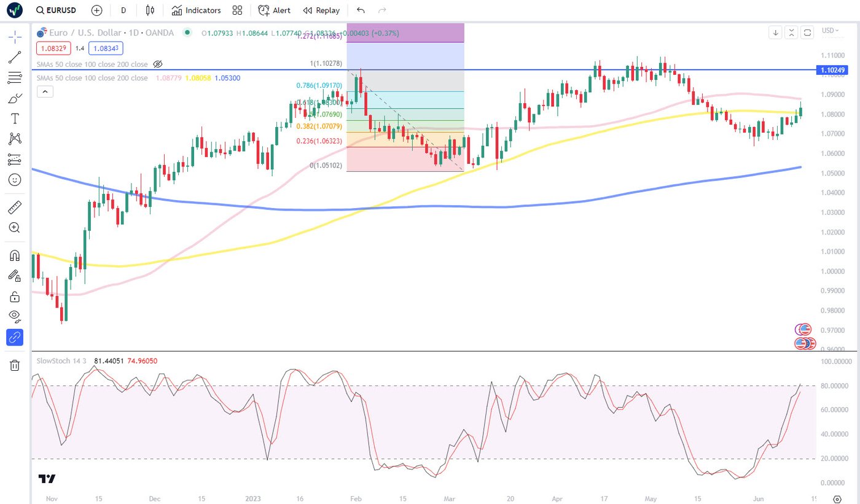Collapse the indicator legend with chevron
The height and width of the screenshot is (504, 860).
[x=45, y=92]
